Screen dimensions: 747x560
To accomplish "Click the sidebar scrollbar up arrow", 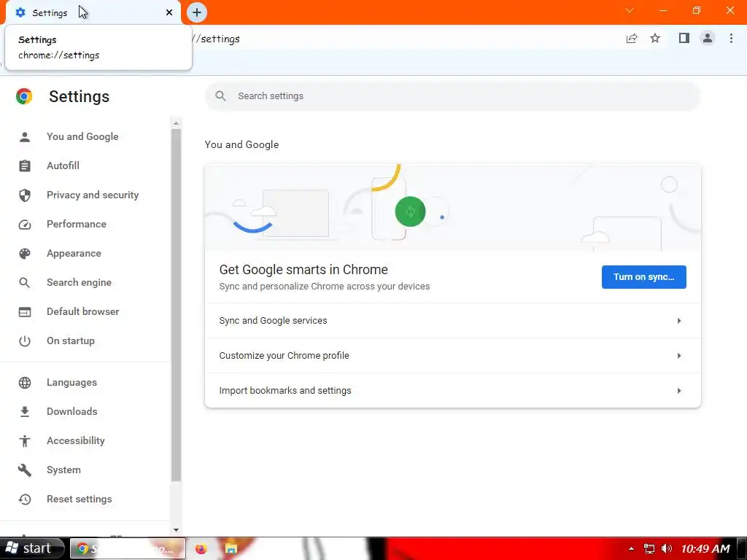I will coord(177,123).
